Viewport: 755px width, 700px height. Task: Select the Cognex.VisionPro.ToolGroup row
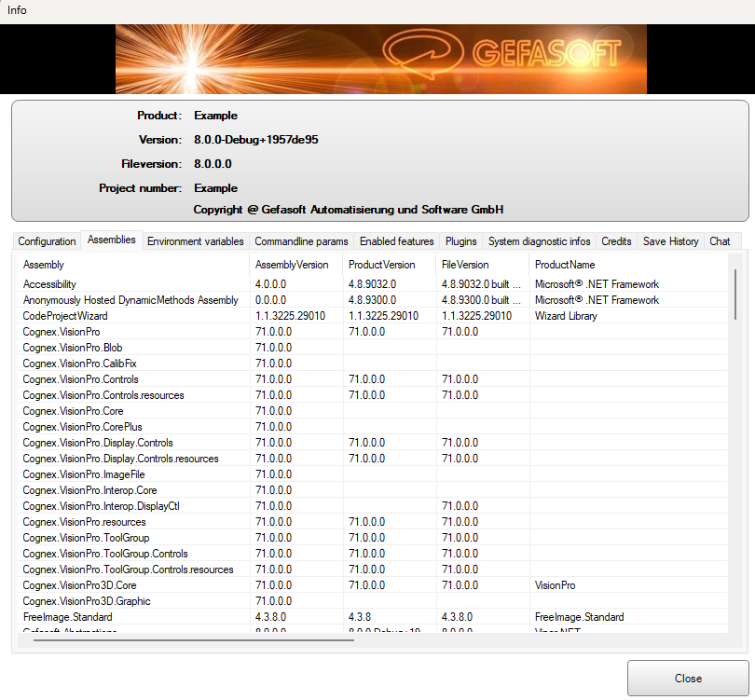tap(373, 538)
